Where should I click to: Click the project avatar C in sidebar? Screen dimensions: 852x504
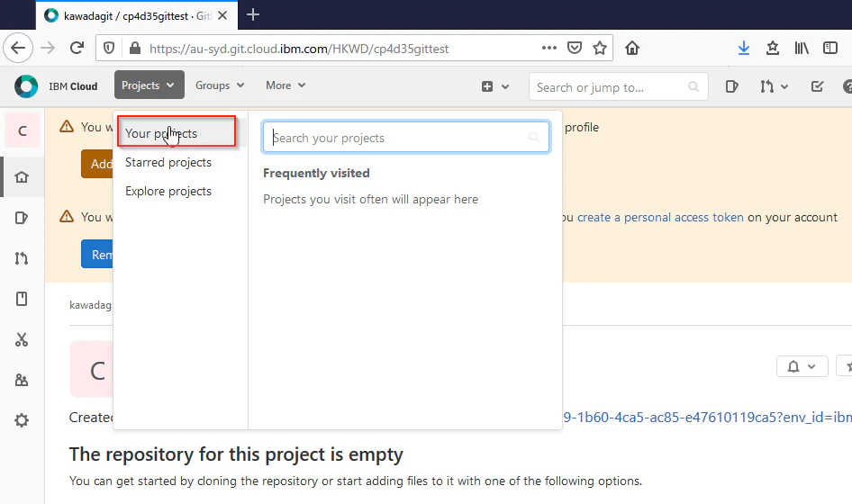coord(23,130)
